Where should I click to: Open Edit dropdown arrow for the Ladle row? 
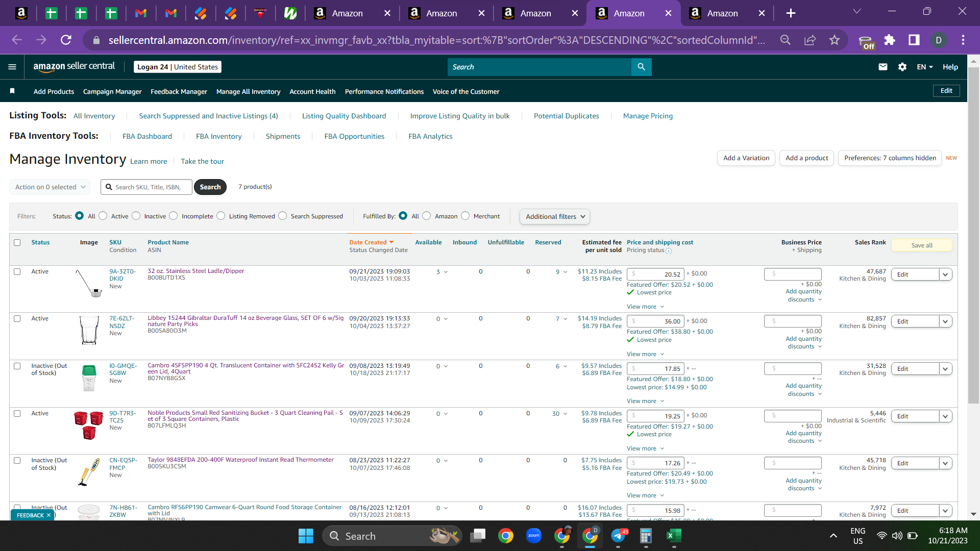946,274
